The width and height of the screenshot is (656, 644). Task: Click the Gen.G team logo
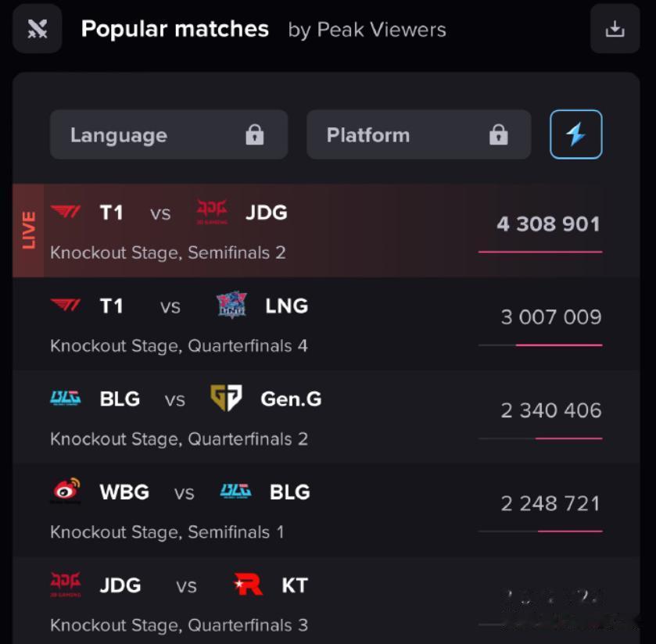(x=226, y=398)
